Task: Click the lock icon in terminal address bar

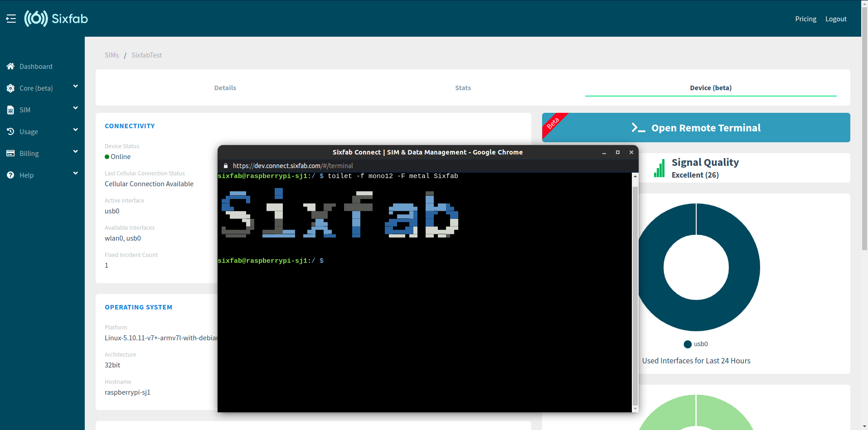Action: (x=226, y=166)
